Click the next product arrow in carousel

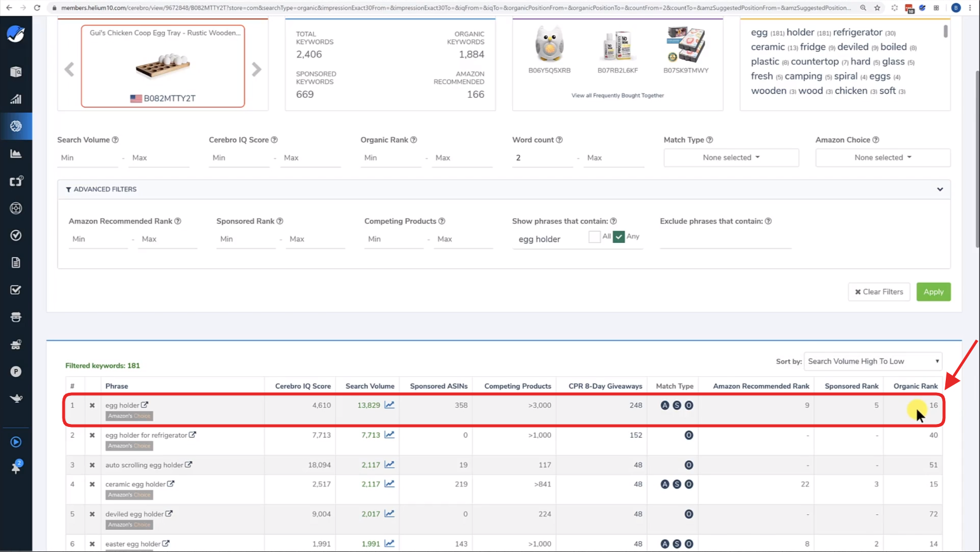coord(256,70)
